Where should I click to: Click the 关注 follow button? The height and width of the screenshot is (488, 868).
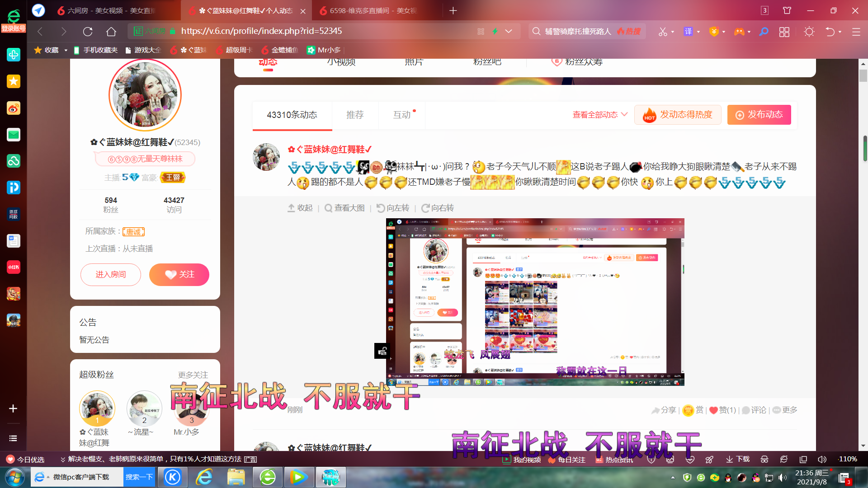coord(179,274)
